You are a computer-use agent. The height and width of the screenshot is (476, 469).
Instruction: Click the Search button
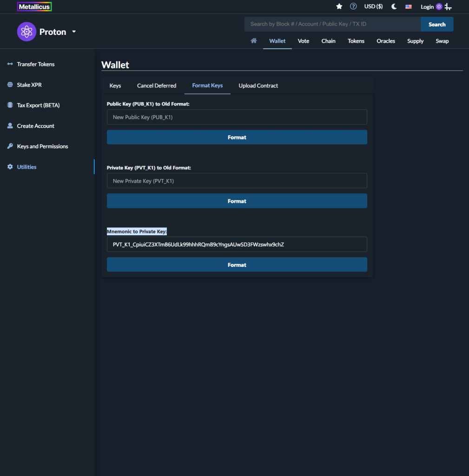(437, 24)
